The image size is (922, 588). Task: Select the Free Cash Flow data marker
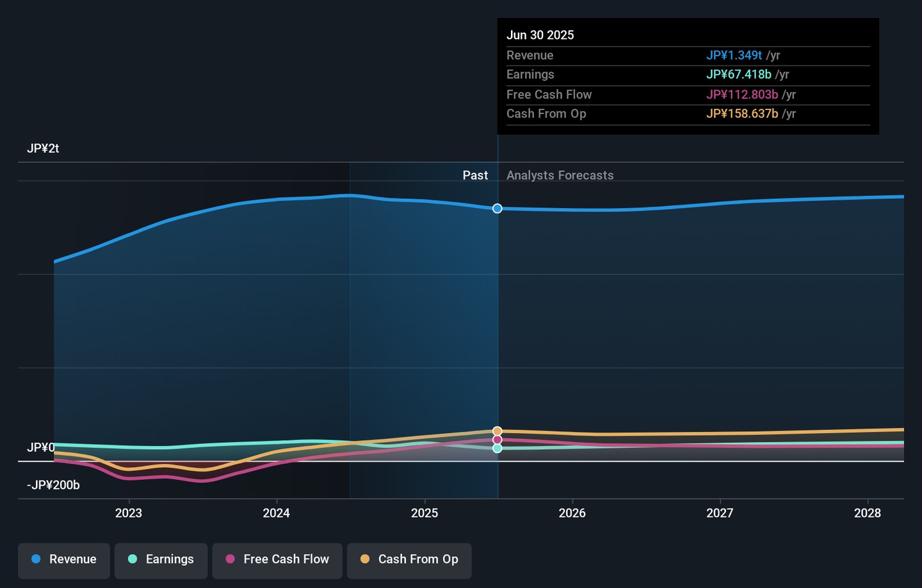(497, 440)
